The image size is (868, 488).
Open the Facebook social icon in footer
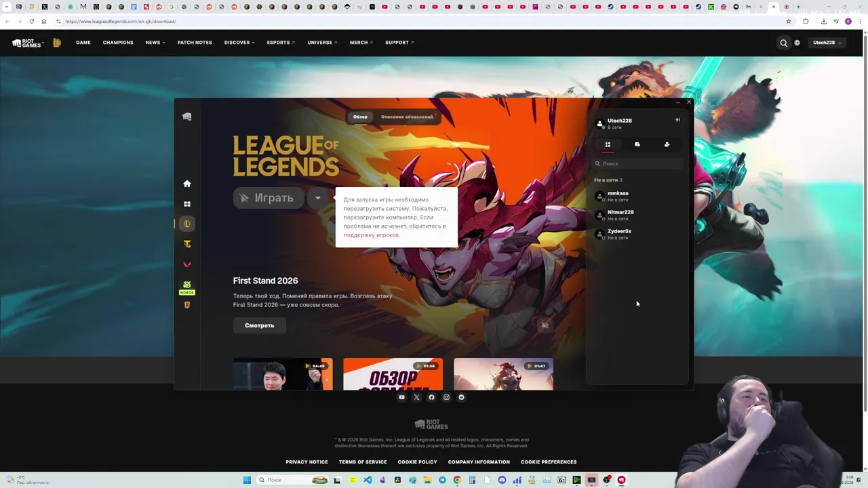pos(431,397)
